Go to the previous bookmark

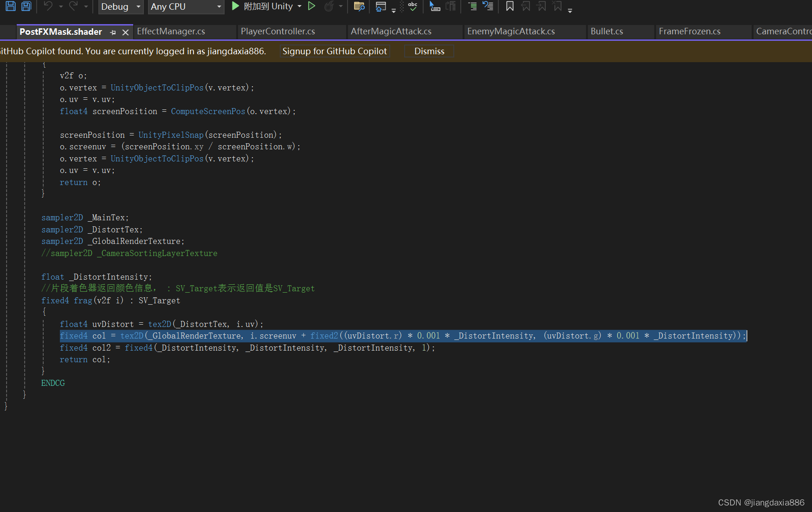(x=526, y=6)
